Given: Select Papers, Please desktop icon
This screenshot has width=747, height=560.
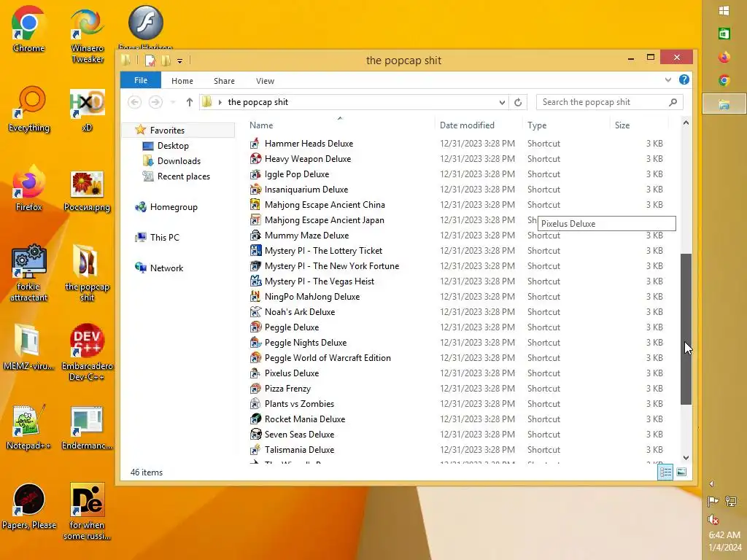Looking at the screenshot, I should pos(28,507).
